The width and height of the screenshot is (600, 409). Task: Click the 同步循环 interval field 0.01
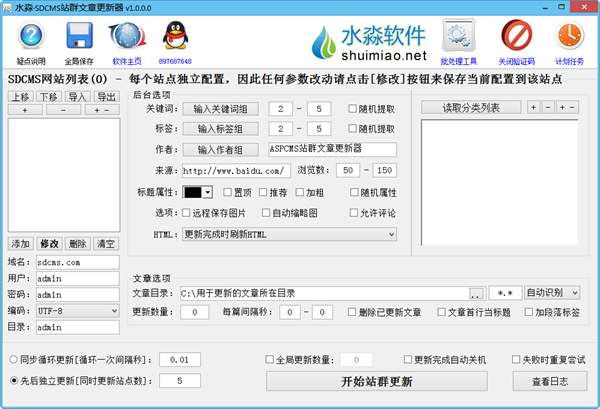pyautogui.click(x=180, y=360)
